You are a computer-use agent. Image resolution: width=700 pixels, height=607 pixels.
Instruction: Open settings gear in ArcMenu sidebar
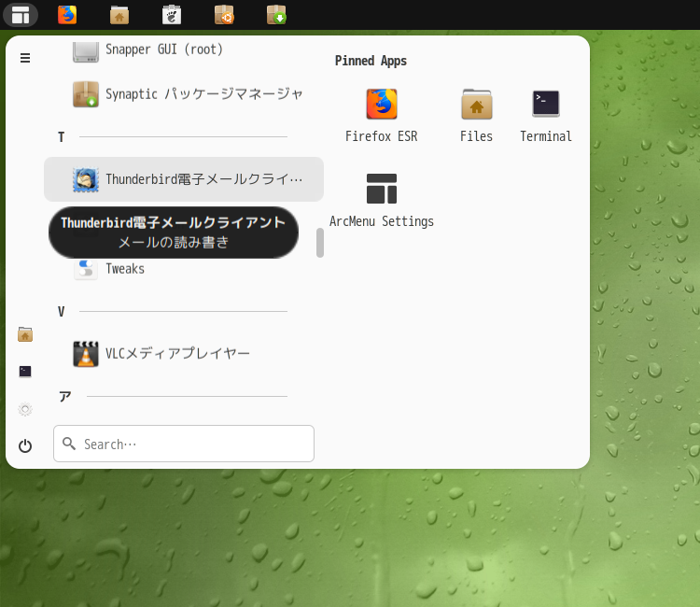coord(25,409)
